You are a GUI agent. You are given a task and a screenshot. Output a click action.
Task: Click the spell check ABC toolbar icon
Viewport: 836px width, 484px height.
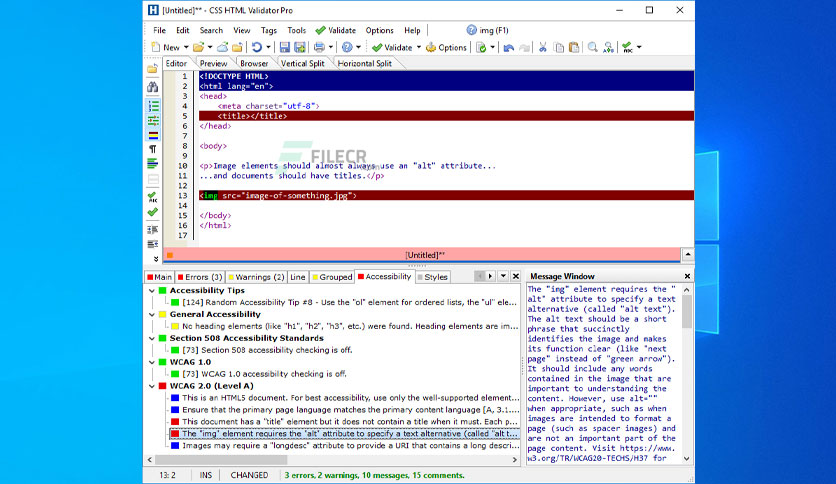pyautogui.click(x=628, y=47)
